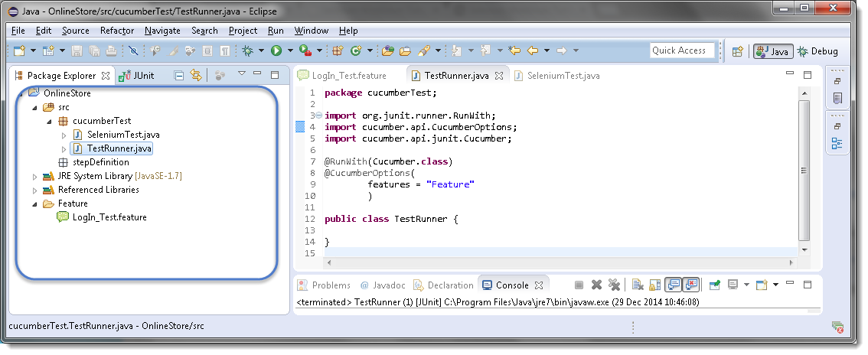This screenshot has height=355, width=868.
Task: Toggle Link with Editor in Package Explorer
Action: pos(196,75)
